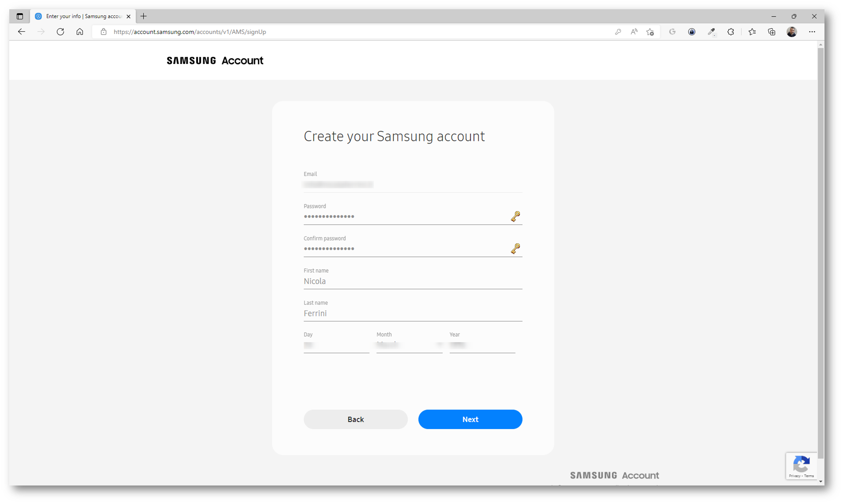The width and height of the screenshot is (843, 504).
Task: Click the key icon in Confirm password field
Action: point(515,248)
